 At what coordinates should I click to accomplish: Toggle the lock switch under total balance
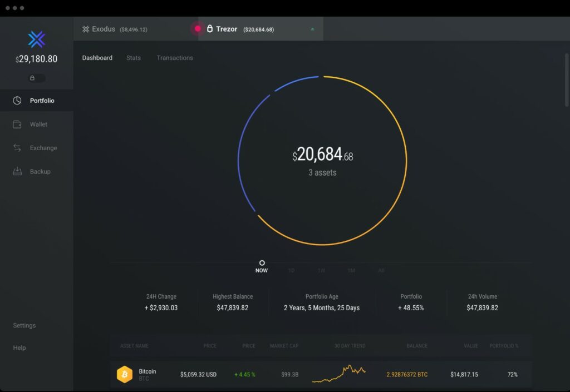36,78
